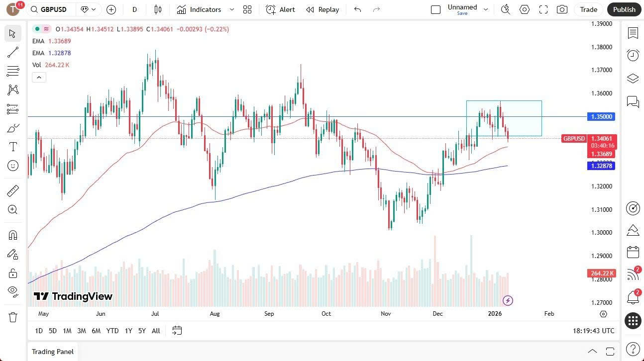Select the brush drawing tool
644x361 pixels.
[13, 128]
